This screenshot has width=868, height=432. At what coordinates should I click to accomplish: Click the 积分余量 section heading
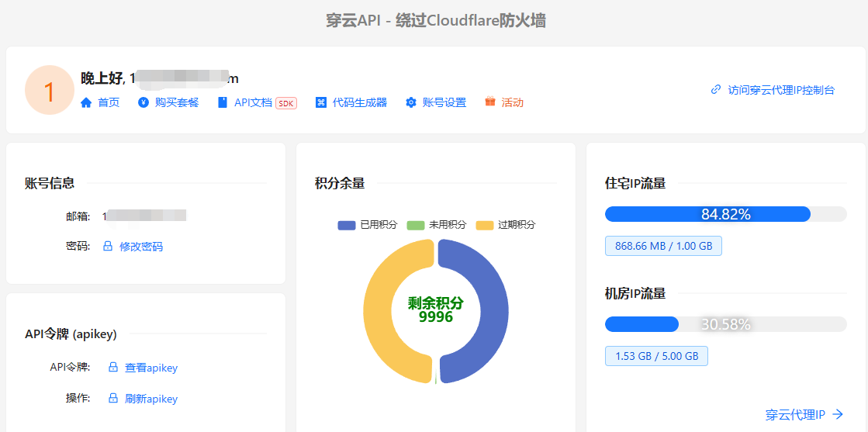click(x=340, y=183)
